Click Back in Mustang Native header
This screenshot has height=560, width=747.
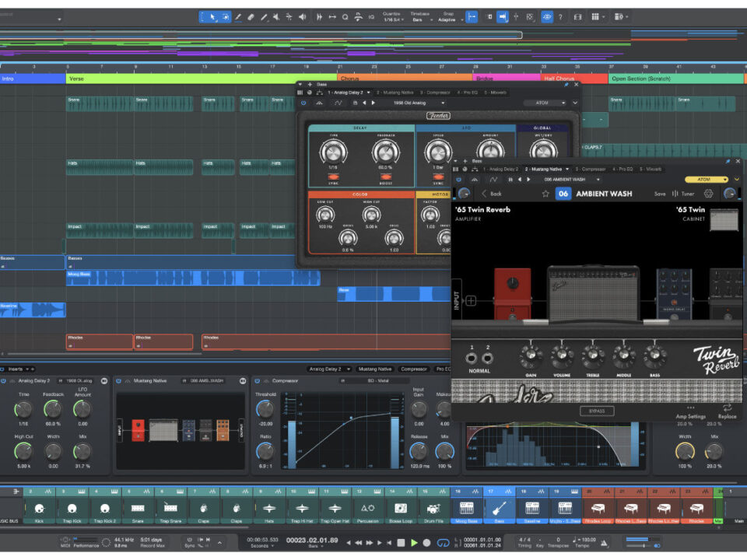(x=491, y=194)
